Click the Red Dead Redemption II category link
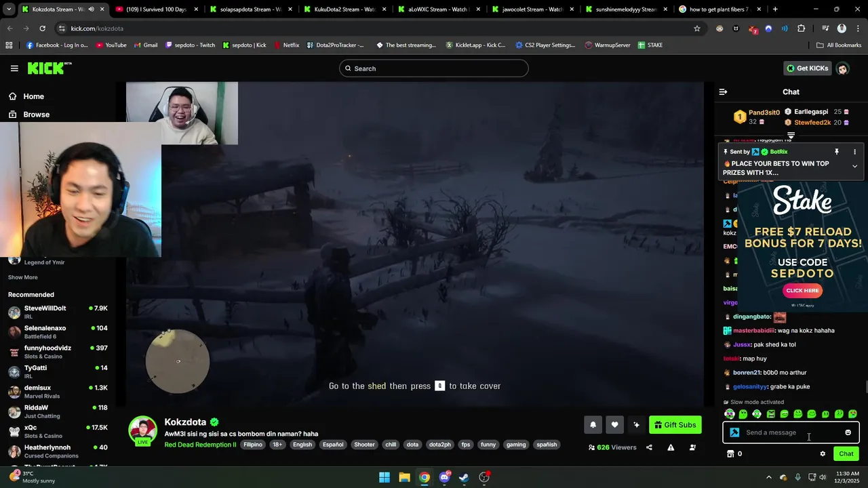The width and height of the screenshot is (868, 488). click(x=200, y=445)
